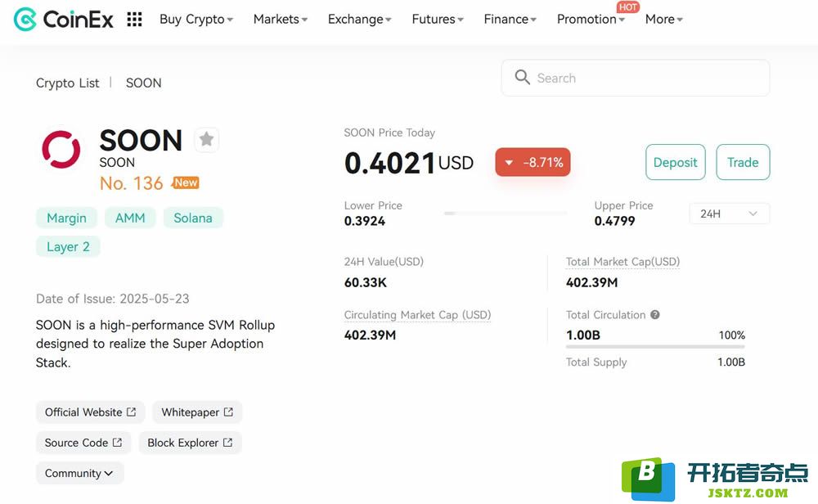Click the CoinEx logo
Screen dimensions: 818x504
[x=63, y=20]
